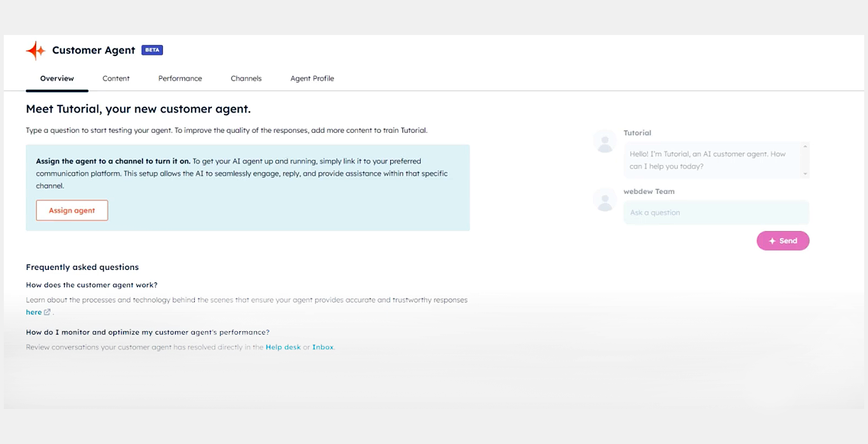Switch to the Content tab

coord(116,78)
